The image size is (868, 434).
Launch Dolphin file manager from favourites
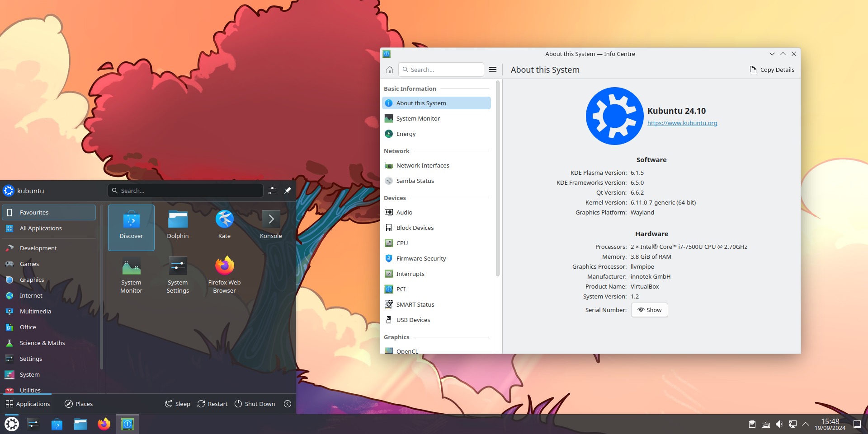point(178,227)
